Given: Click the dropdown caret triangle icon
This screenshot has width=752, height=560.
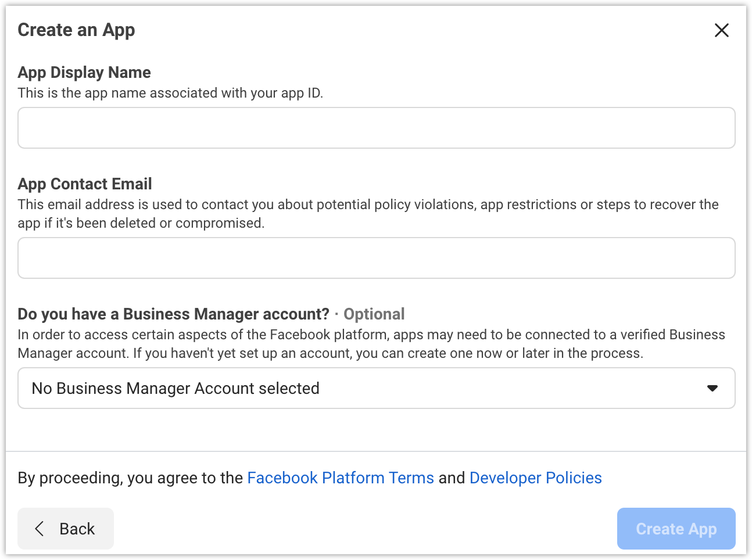Looking at the screenshot, I should click(712, 388).
